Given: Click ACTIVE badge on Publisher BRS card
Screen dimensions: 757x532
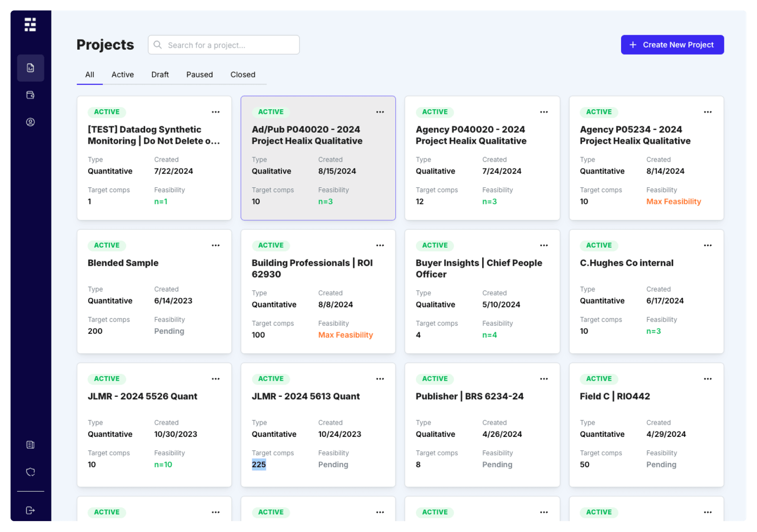Looking at the screenshot, I should point(435,379).
